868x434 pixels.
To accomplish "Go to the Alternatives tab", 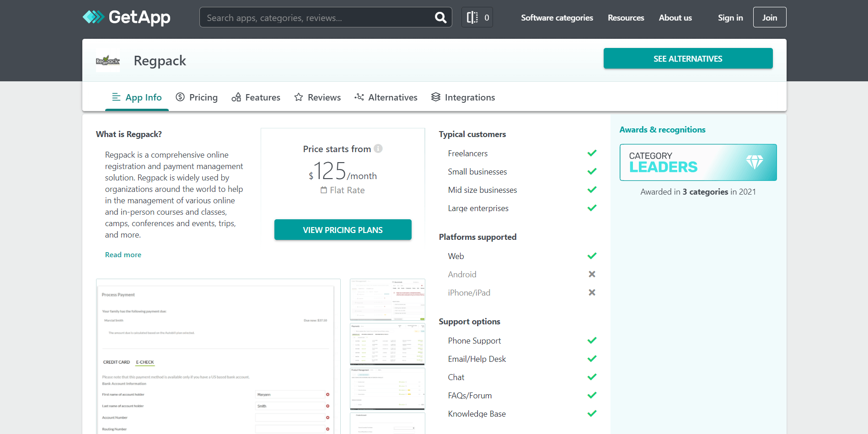I will [x=386, y=97].
